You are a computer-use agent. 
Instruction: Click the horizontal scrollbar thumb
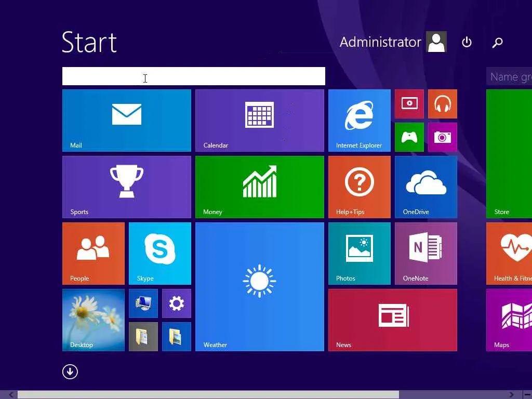tap(208, 395)
